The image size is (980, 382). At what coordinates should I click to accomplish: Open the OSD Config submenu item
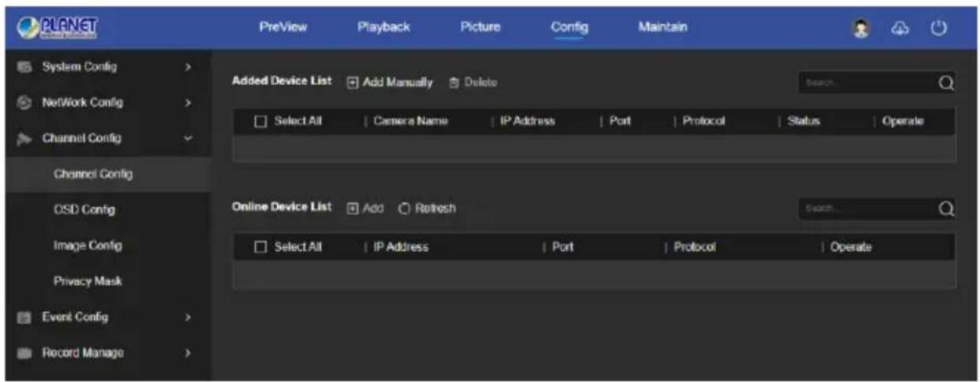click(x=85, y=210)
